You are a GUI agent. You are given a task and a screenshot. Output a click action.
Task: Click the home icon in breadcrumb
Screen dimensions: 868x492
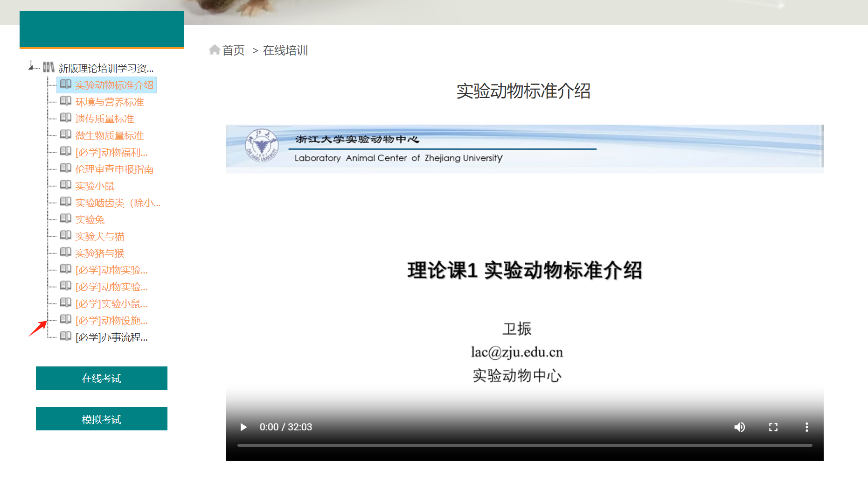(215, 50)
